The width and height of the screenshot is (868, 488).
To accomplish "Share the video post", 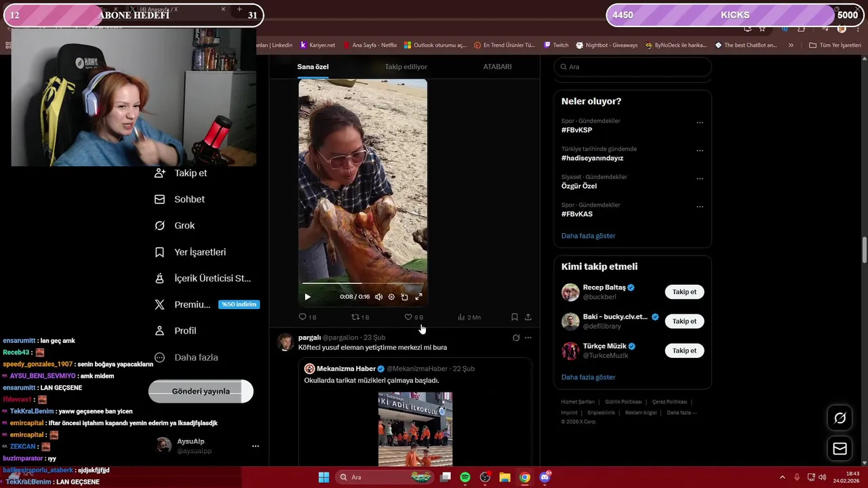I will point(528,317).
